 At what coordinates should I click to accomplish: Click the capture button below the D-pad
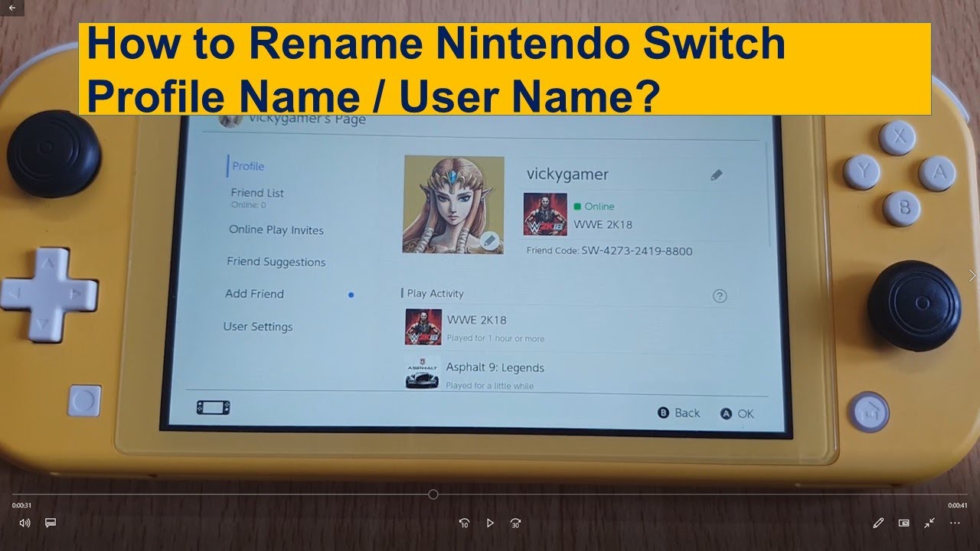click(84, 401)
